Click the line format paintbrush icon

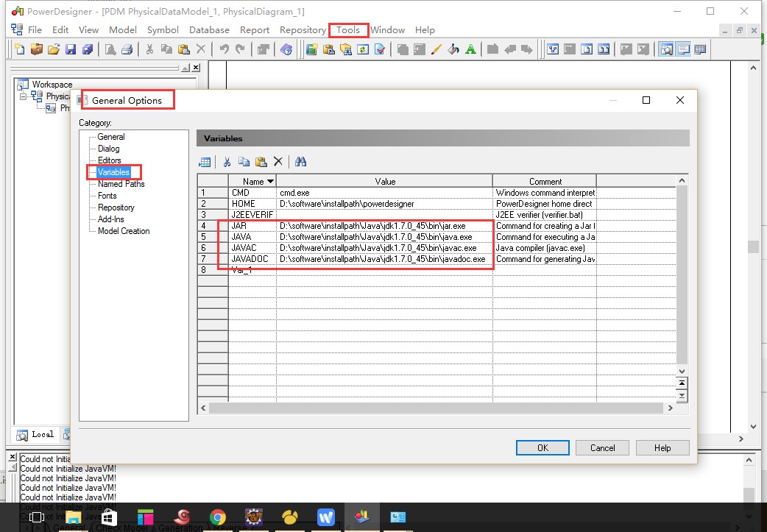point(436,49)
